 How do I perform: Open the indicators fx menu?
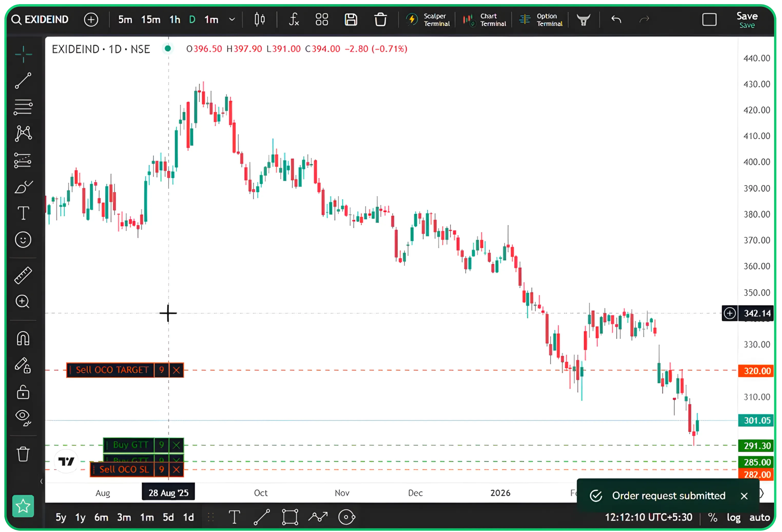tap(293, 19)
